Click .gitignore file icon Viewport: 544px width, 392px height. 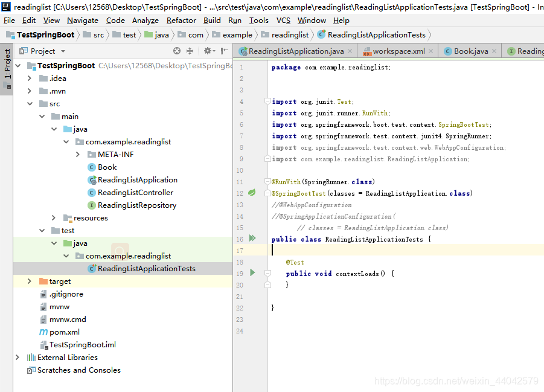click(43, 294)
